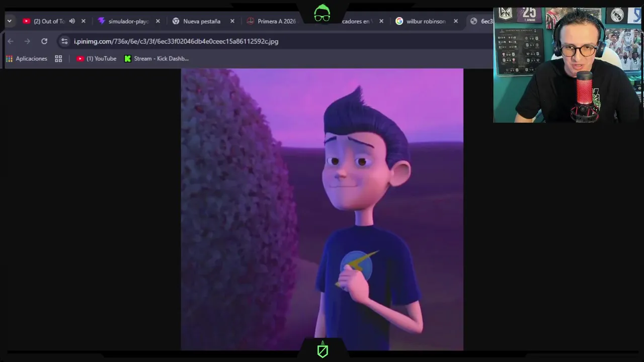
Task: Close the Nueva pestaña tab
Action: (x=232, y=21)
